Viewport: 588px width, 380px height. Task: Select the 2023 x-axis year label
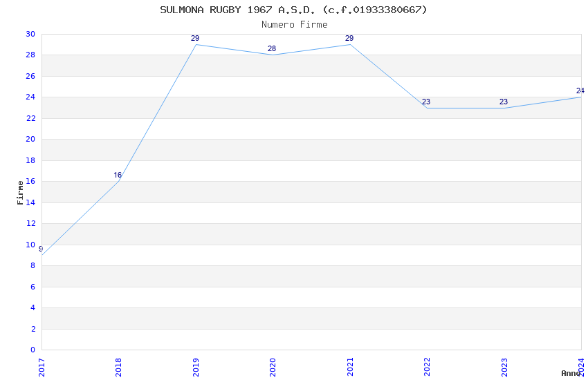point(504,368)
